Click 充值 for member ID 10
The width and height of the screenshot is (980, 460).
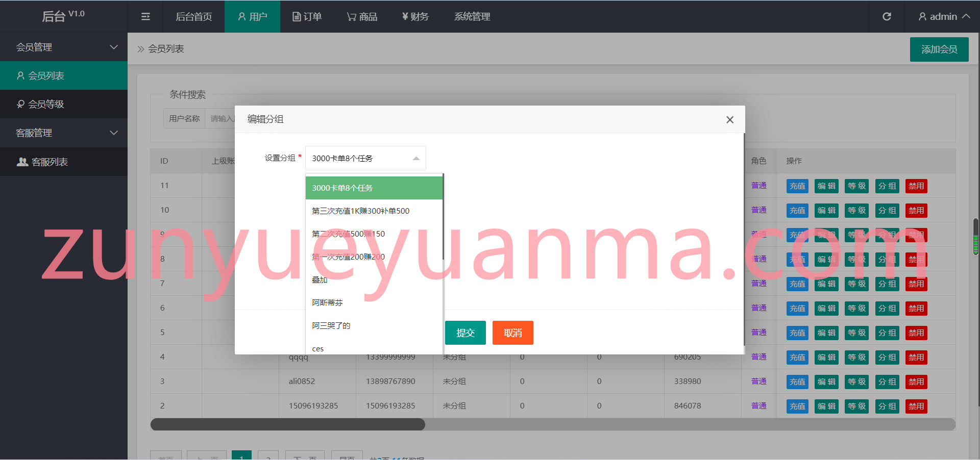(x=797, y=211)
